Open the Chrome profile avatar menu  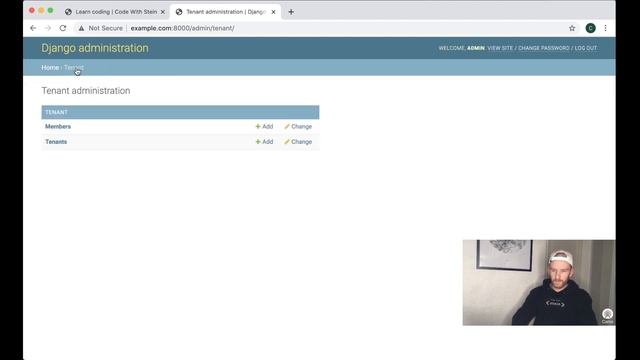tap(590, 28)
